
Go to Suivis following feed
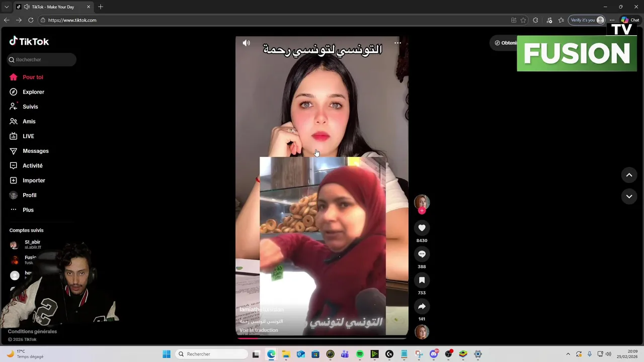click(24, 107)
